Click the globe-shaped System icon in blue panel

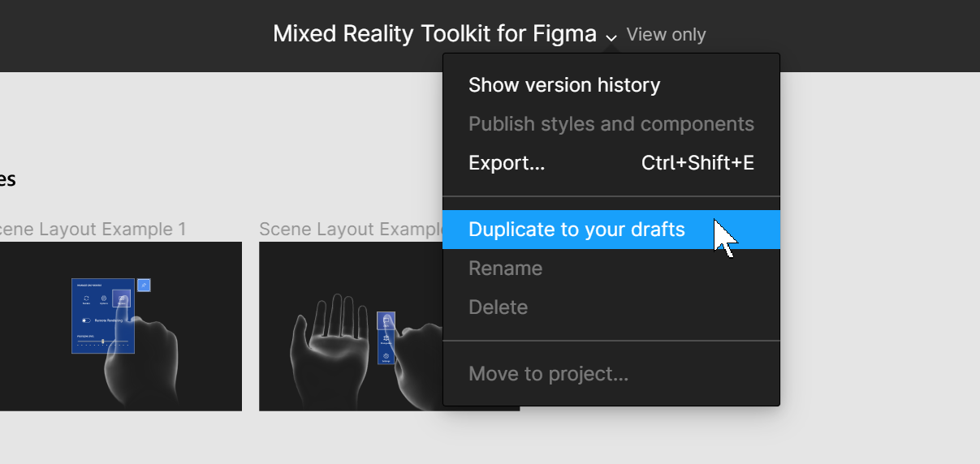(x=104, y=299)
